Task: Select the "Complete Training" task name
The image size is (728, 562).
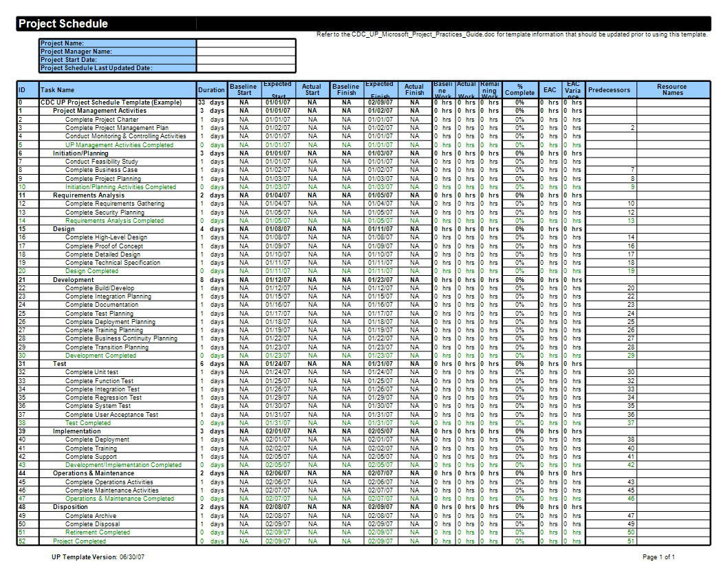Action: coord(91,448)
